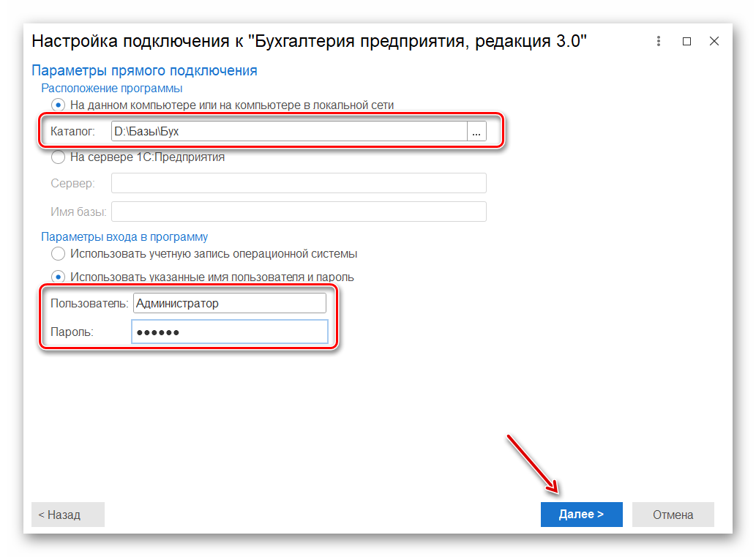Click the Каталог path field

point(289,131)
